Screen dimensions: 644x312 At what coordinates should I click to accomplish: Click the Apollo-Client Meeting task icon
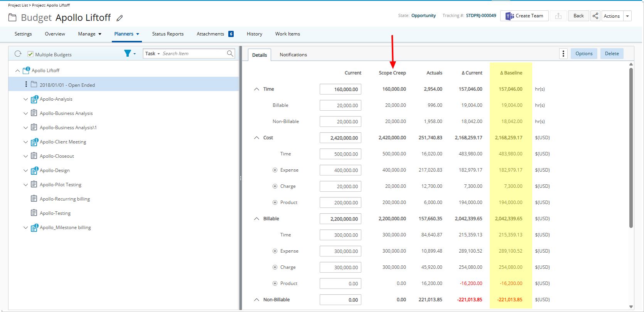34,142
